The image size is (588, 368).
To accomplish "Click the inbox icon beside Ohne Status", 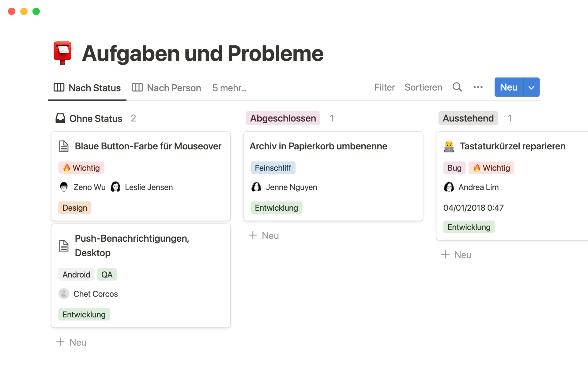I will click(60, 118).
